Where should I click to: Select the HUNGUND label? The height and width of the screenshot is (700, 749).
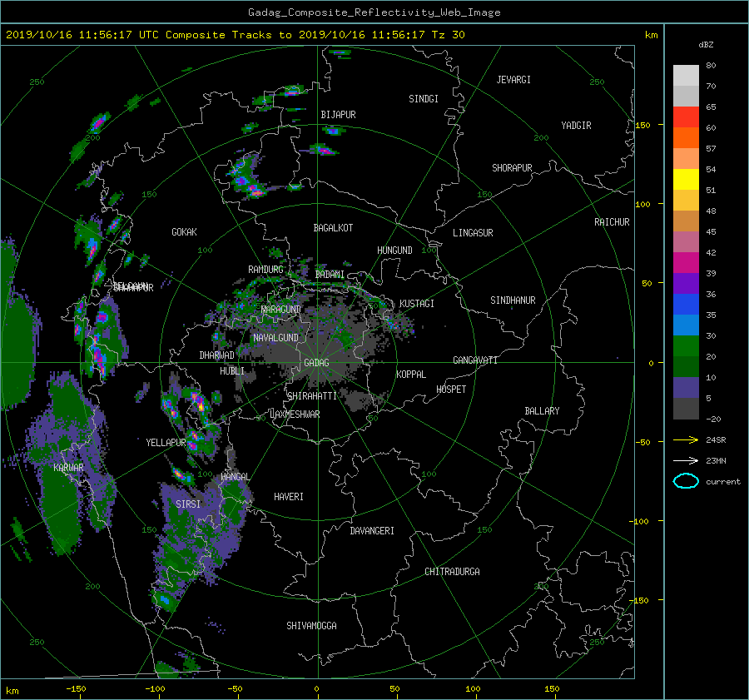coord(394,251)
